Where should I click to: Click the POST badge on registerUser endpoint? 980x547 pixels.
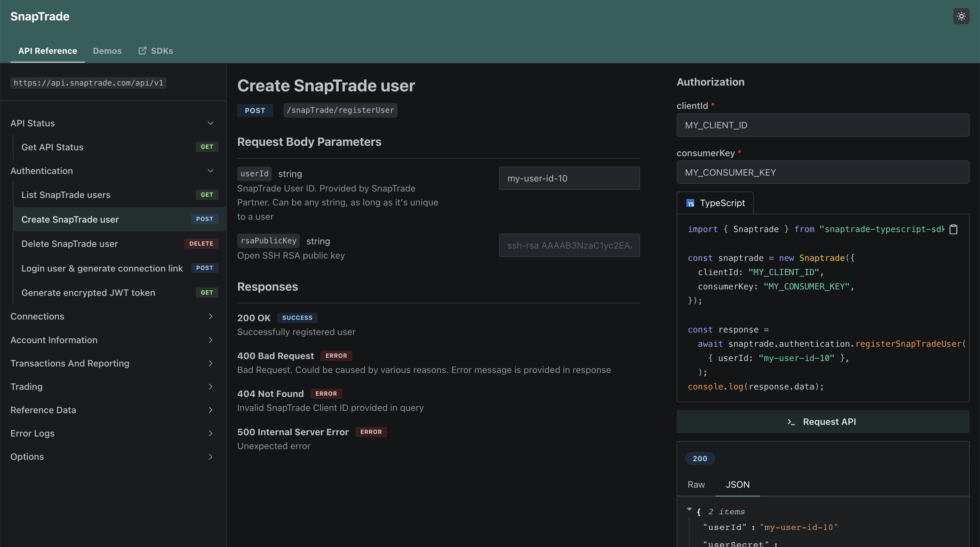click(x=255, y=110)
